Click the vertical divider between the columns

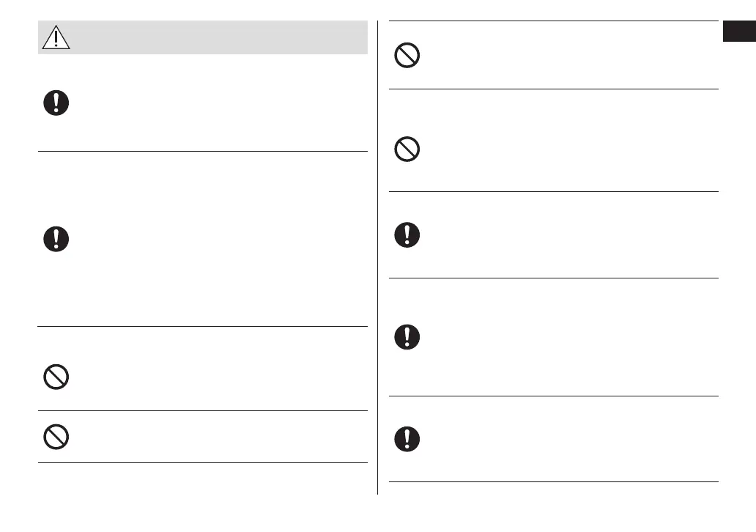[x=377, y=256]
